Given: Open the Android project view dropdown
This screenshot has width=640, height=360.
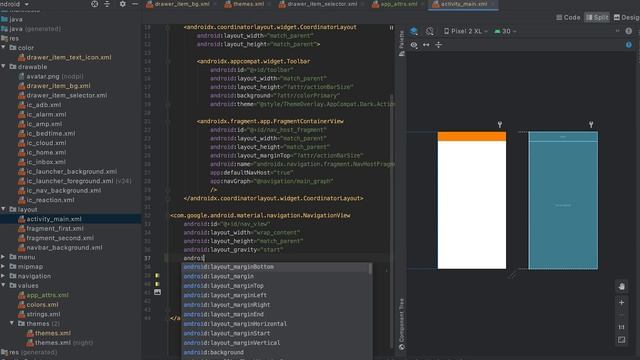Looking at the screenshot, I should pos(15,4).
